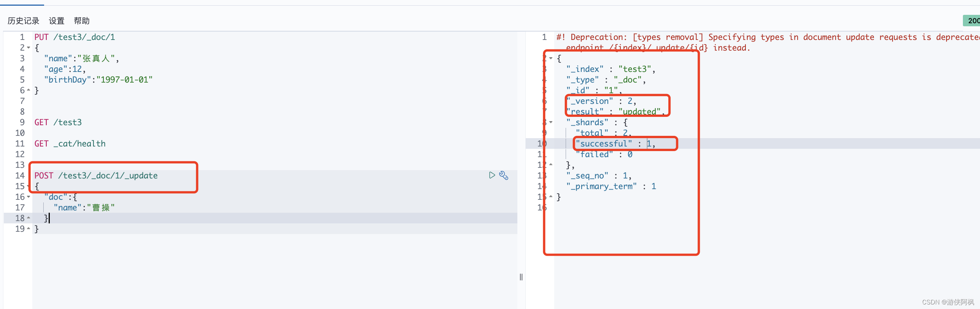
Task: Select the "successful" line in response
Action: [x=615, y=143]
